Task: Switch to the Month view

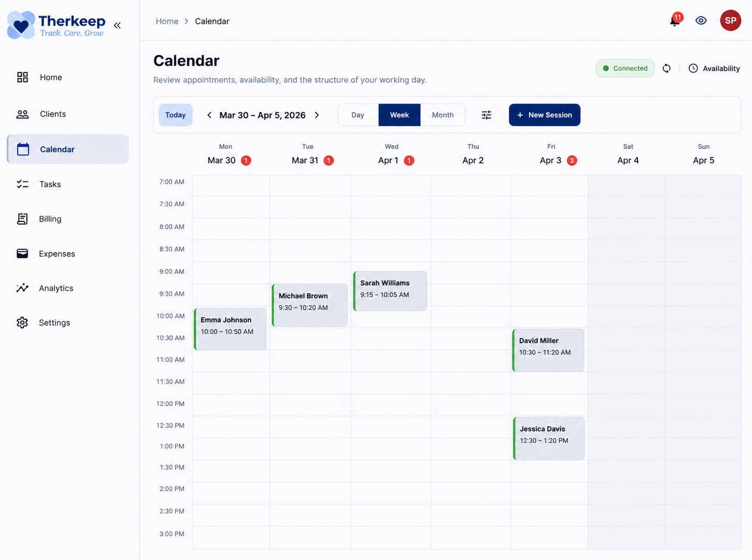Action: pos(443,115)
